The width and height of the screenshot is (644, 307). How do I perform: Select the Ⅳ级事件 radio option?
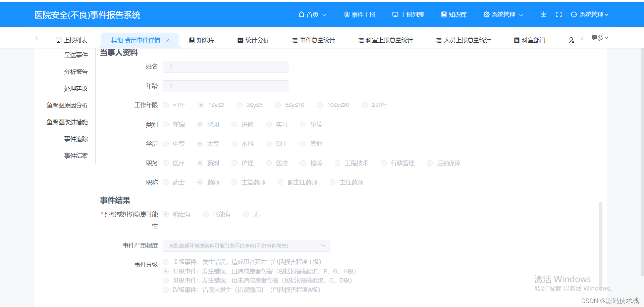pyautogui.click(x=166, y=290)
